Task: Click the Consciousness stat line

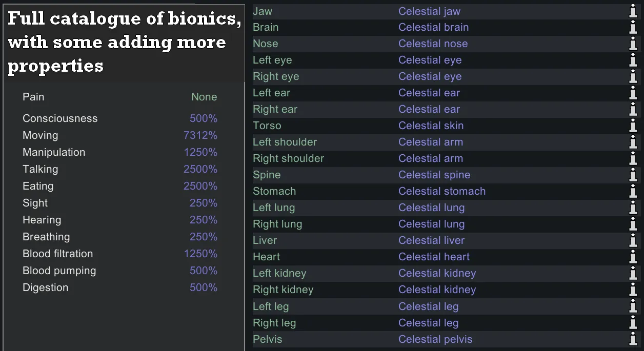Action: [x=119, y=118]
